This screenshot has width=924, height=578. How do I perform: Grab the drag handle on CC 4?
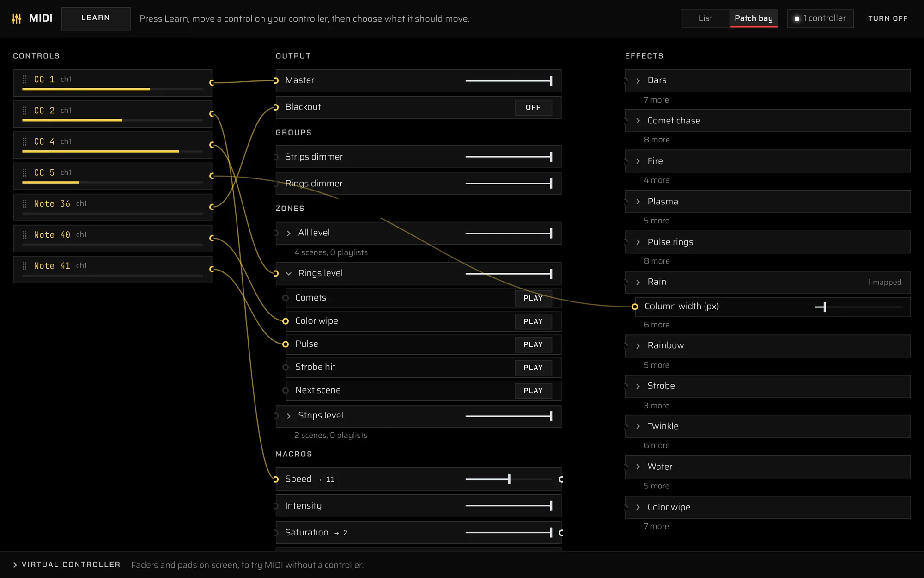pyautogui.click(x=24, y=141)
